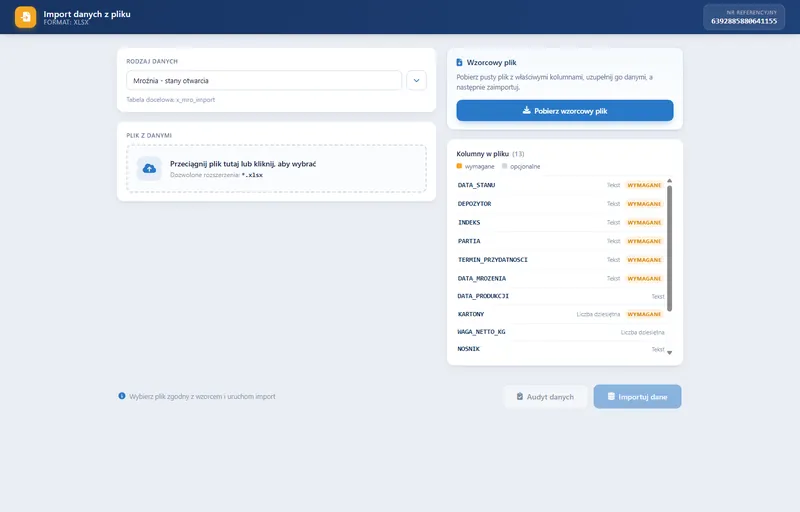Click the cloud upload icon
The height and width of the screenshot is (512, 800).
[x=149, y=169]
